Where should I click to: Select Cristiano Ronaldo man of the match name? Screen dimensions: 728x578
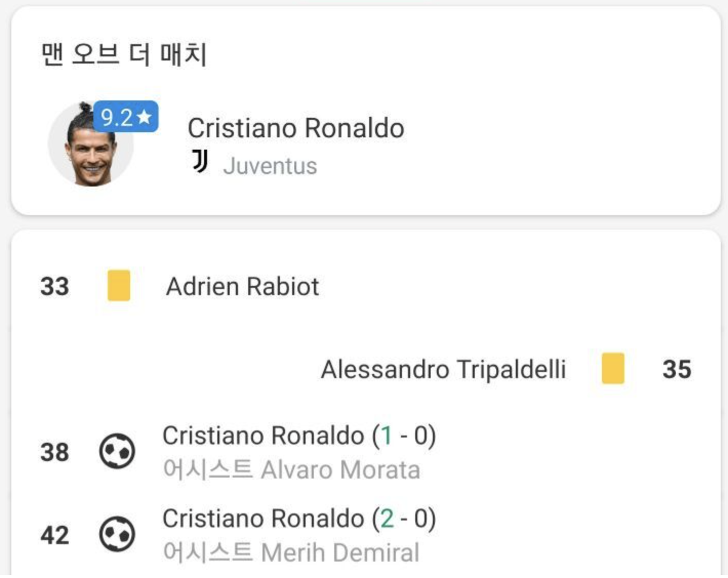coord(296,128)
